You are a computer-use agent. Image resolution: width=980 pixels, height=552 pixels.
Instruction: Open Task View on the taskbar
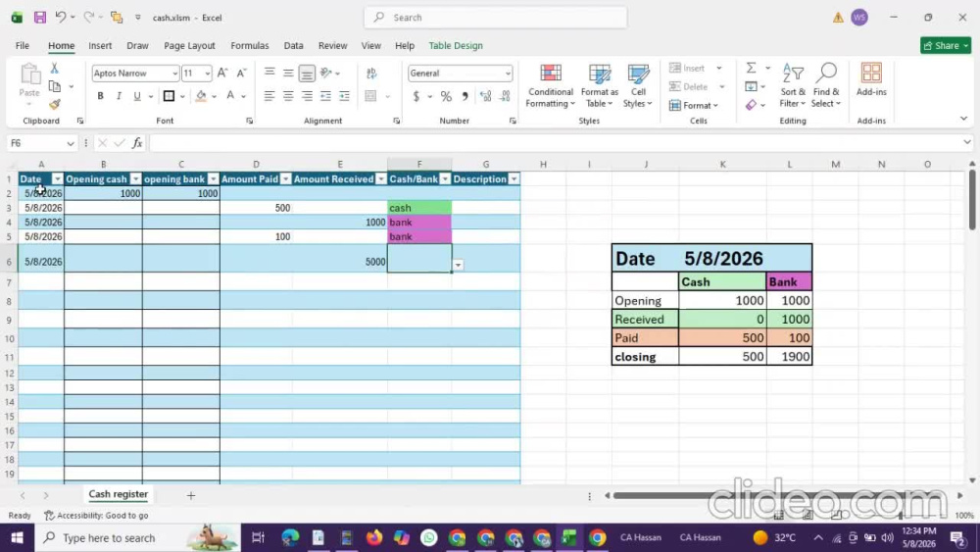pyautogui.click(x=258, y=537)
